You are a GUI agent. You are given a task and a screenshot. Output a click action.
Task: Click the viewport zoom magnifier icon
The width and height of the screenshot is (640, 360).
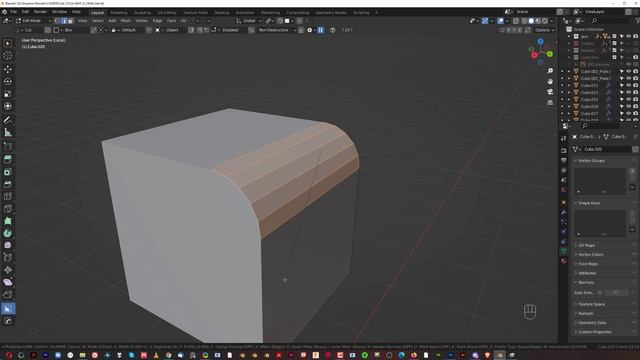[x=550, y=71]
